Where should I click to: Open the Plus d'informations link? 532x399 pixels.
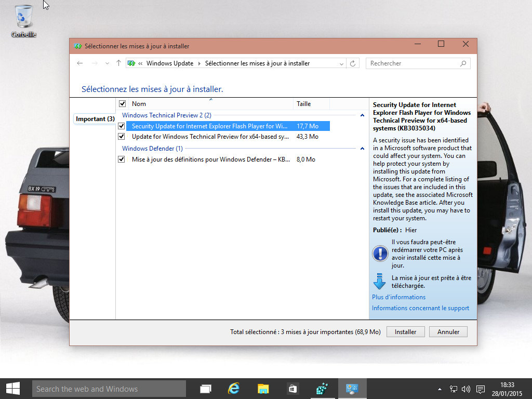click(398, 297)
